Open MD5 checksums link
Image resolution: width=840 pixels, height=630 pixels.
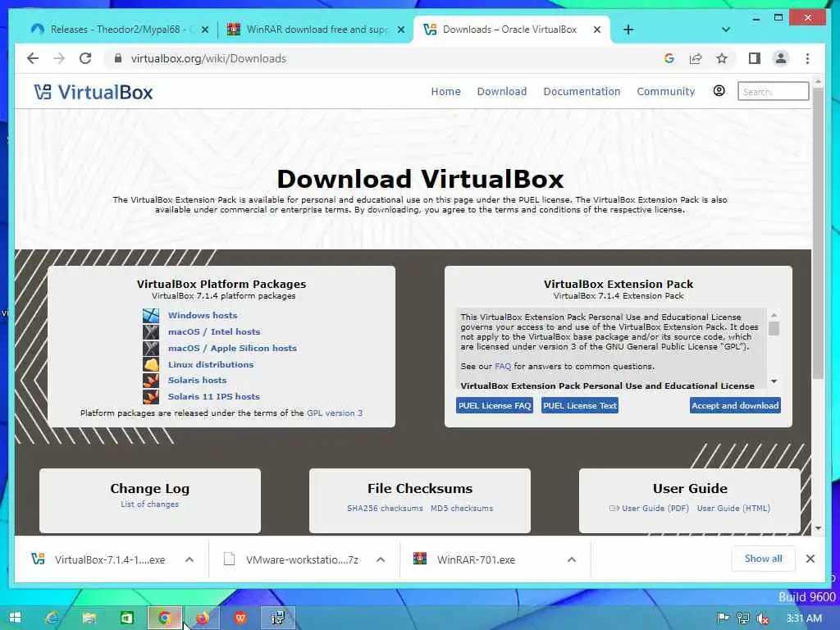(x=462, y=508)
